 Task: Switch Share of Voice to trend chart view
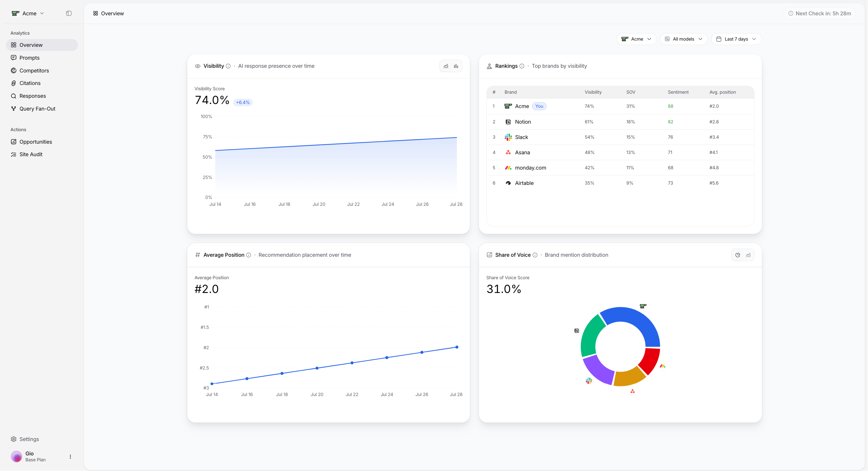click(x=748, y=255)
